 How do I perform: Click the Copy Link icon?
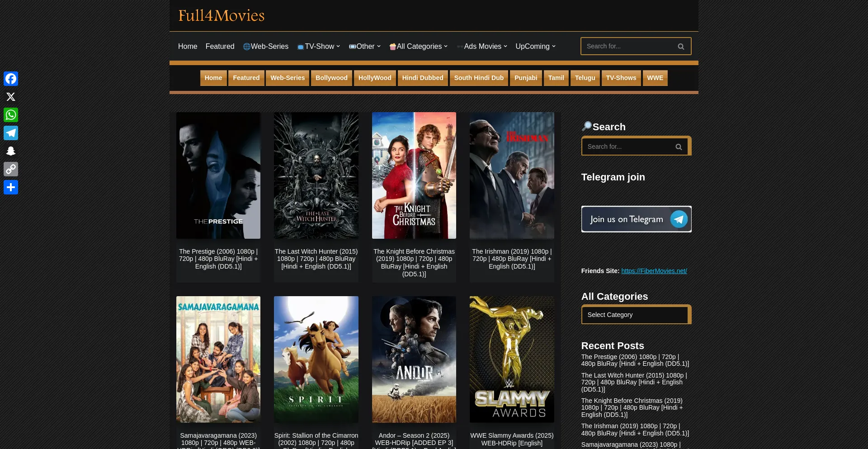point(11,169)
